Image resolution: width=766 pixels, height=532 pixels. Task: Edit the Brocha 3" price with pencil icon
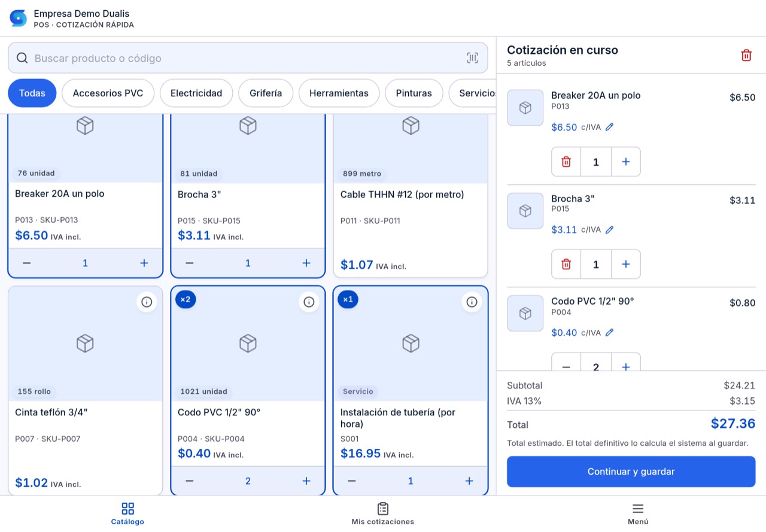click(x=609, y=230)
